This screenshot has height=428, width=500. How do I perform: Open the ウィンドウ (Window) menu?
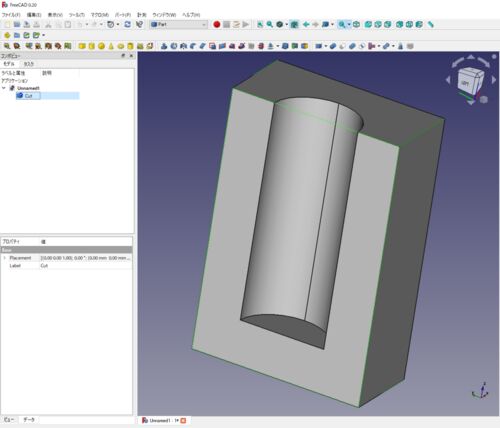164,15
